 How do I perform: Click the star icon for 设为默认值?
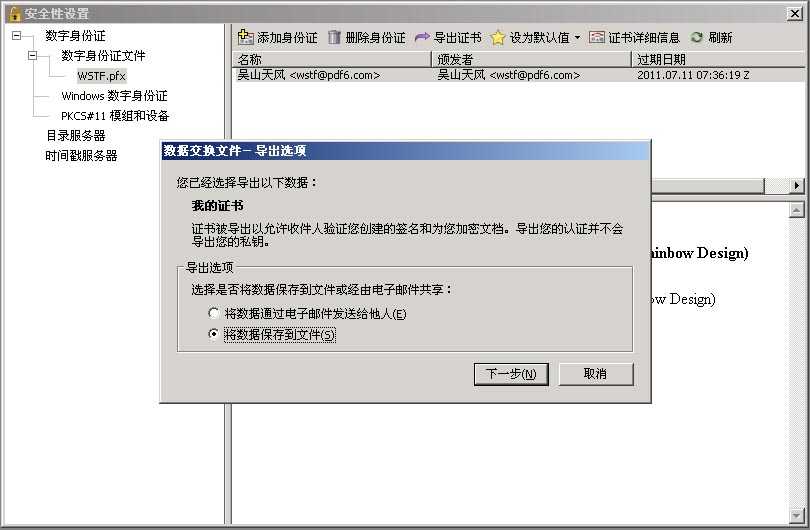(x=498, y=37)
